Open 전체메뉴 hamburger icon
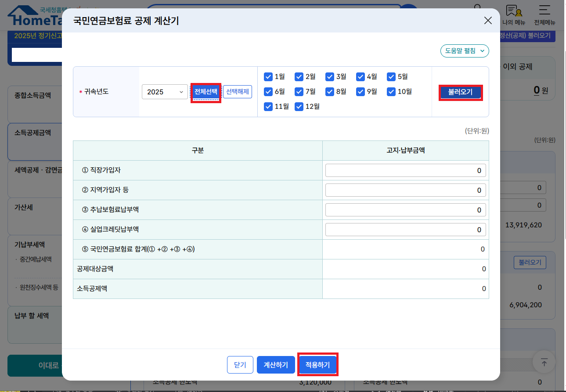 pyautogui.click(x=544, y=15)
